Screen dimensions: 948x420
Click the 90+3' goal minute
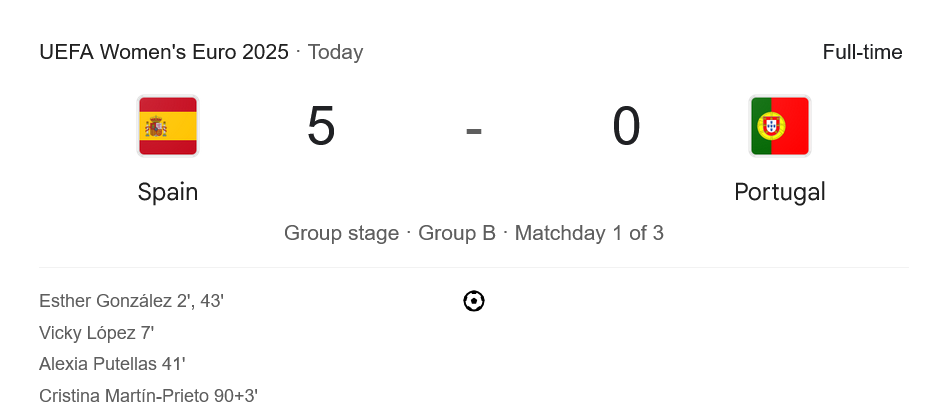(236, 396)
